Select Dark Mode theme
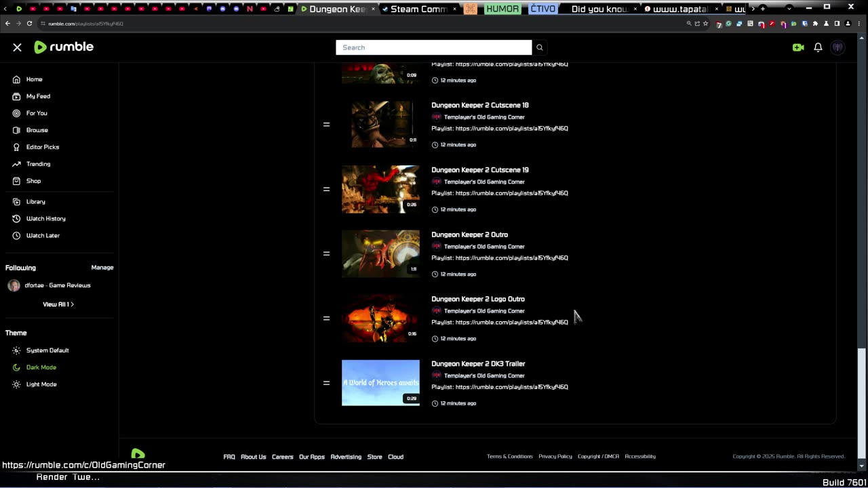The image size is (868, 488). [41, 367]
